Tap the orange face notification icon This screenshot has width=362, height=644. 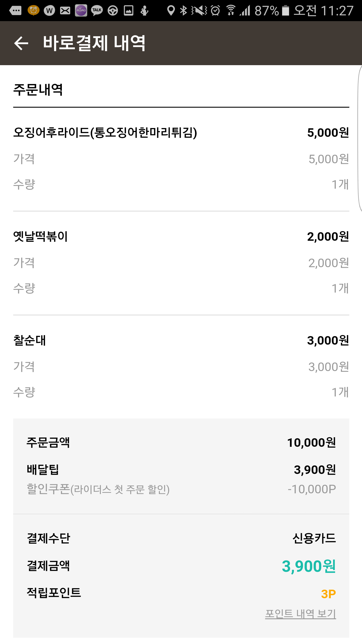click(33, 11)
